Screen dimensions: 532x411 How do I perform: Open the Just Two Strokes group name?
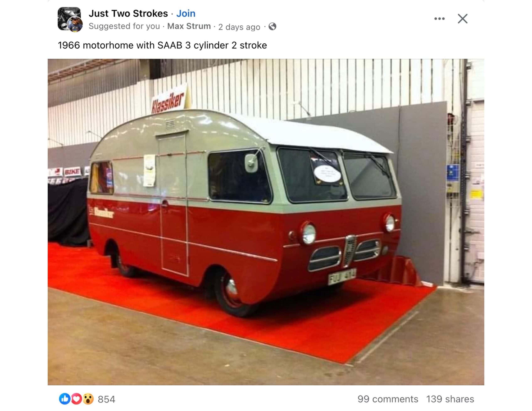(x=128, y=13)
